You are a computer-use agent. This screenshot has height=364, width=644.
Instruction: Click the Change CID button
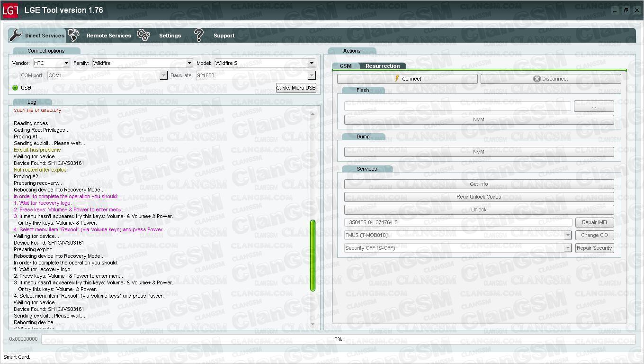coord(594,235)
